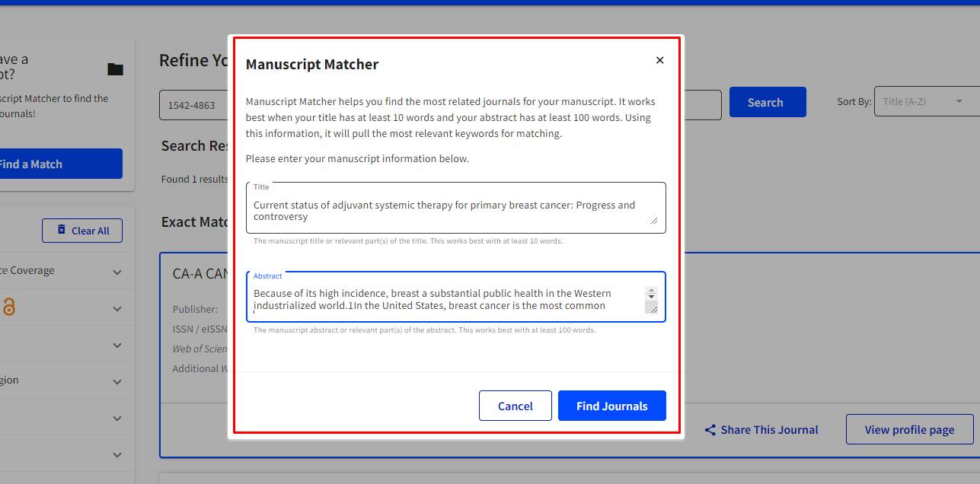This screenshot has width=980, height=484.
Task: Click the share icon beside Share This Journal
Action: 710,430
